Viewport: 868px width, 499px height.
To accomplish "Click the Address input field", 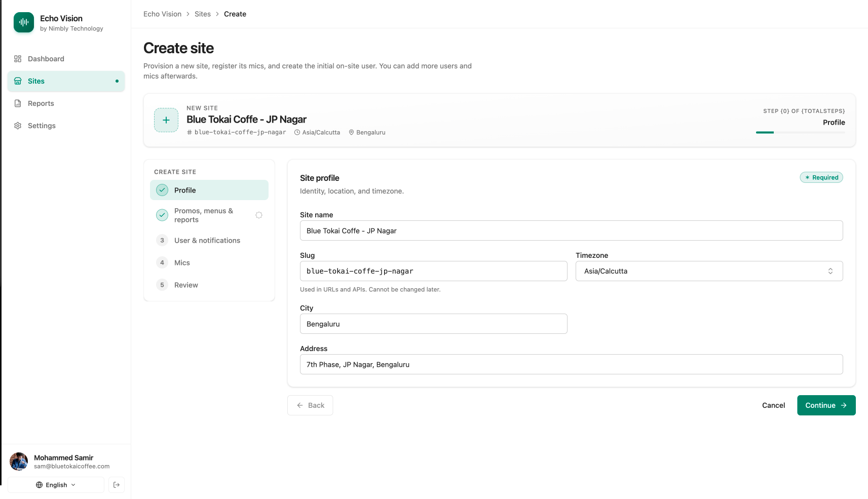I will (571, 364).
